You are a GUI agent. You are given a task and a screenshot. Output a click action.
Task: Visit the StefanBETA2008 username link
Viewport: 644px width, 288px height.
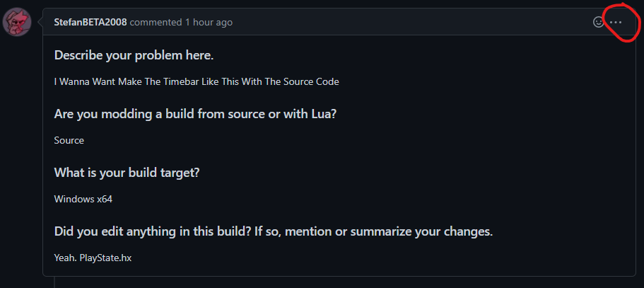[90, 22]
